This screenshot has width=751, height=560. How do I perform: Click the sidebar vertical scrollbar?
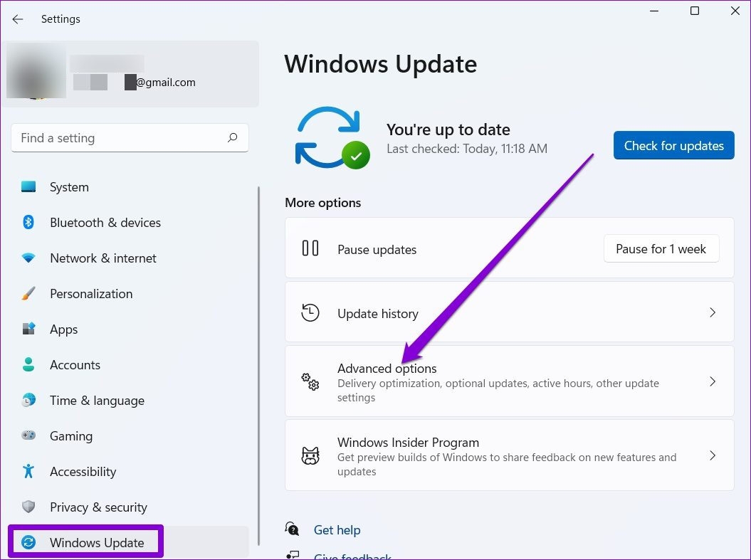point(258,366)
